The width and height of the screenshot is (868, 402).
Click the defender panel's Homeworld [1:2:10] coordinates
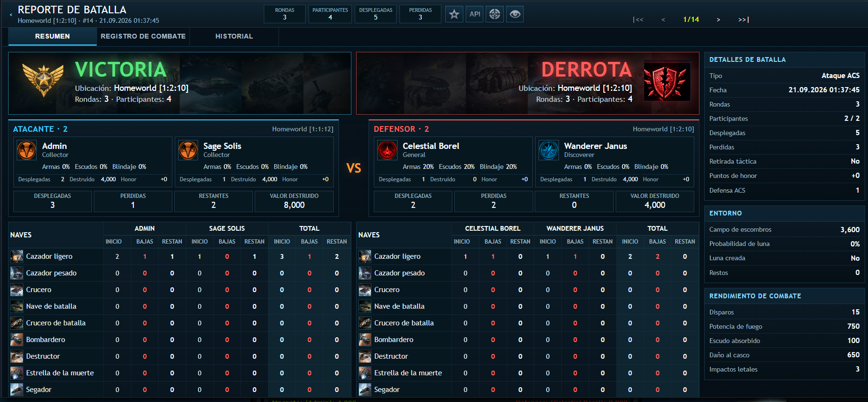(x=663, y=129)
